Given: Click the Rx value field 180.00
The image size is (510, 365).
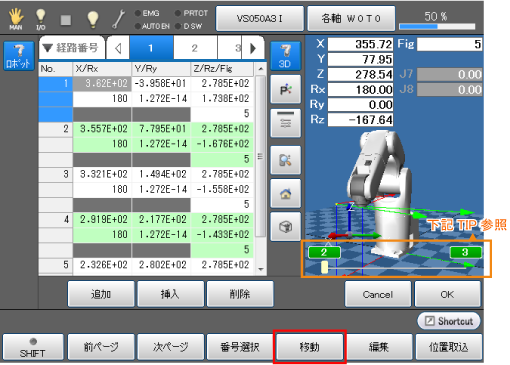Looking at the screenshot, I should 360,89.
